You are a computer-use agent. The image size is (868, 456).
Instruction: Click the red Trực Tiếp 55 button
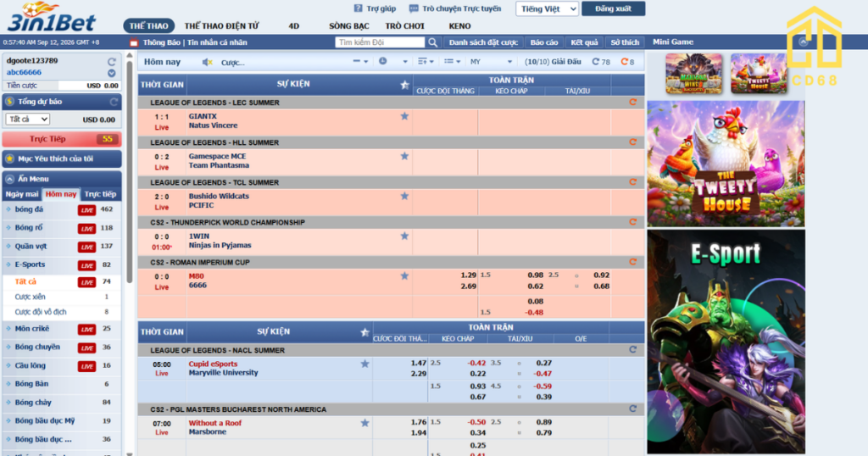click(62, 139)
